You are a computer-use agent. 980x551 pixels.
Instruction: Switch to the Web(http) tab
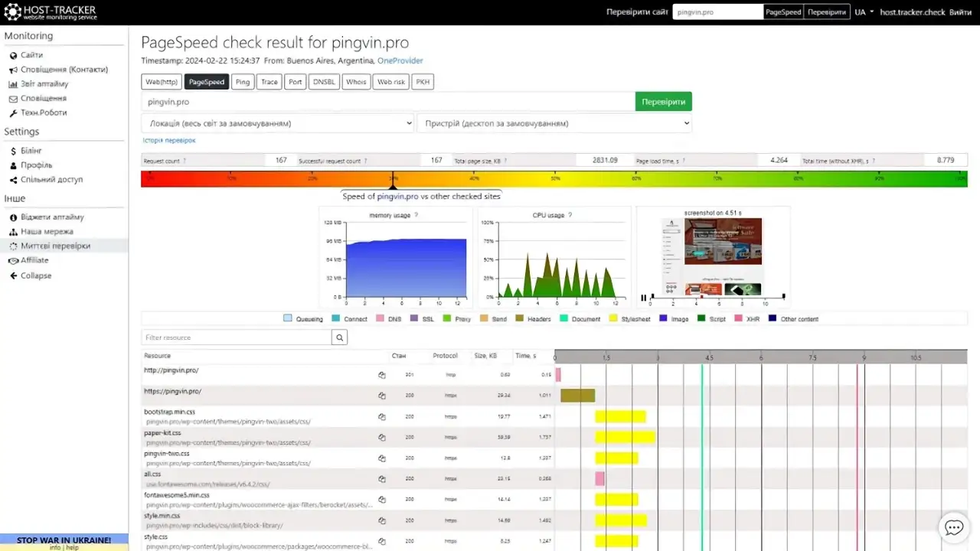pyautogui.click(x=162, y=82)
